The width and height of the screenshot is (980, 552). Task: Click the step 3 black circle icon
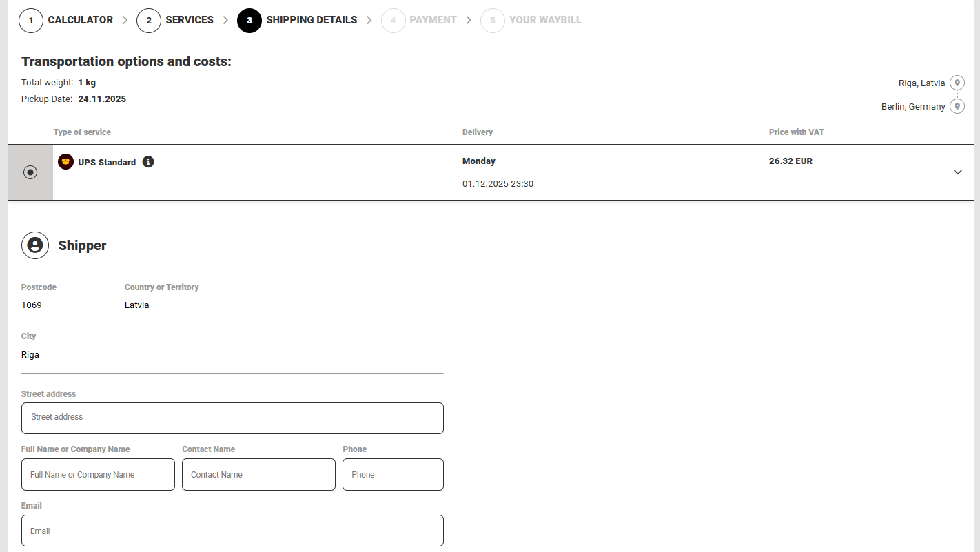(x=249, y=21)
